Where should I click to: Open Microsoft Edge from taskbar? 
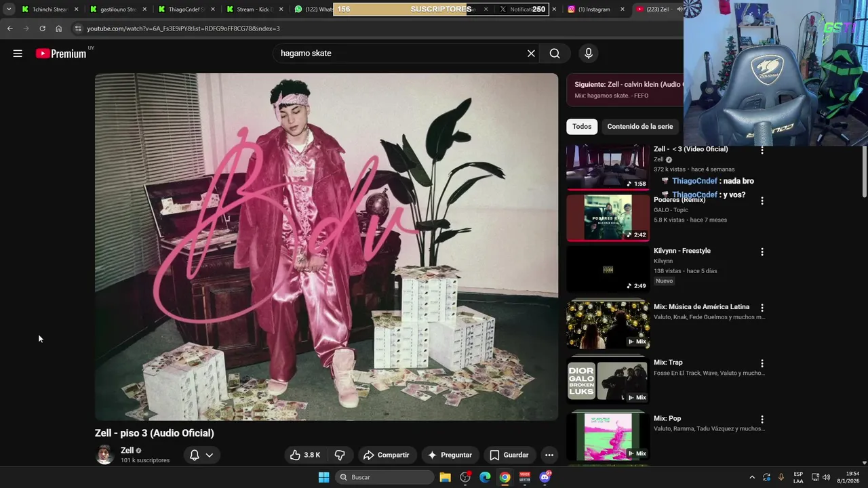[485, 477]
